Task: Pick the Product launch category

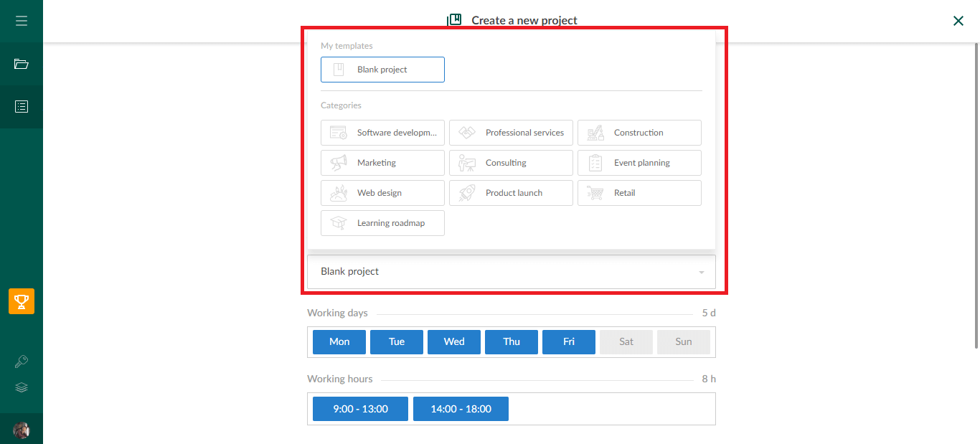Action: [511, 193]
